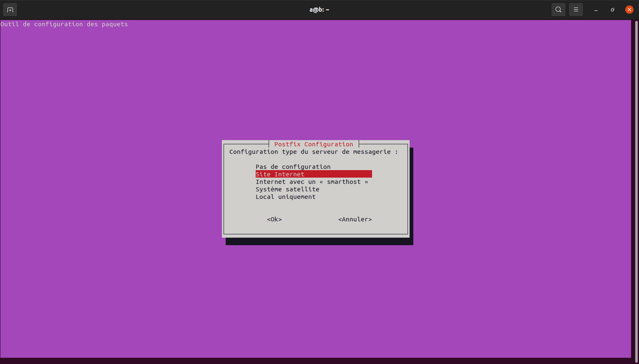Click 'Outil de configuration des paquets' header
This screenshot has height=364, width=639.
click(x=64, y=24)
